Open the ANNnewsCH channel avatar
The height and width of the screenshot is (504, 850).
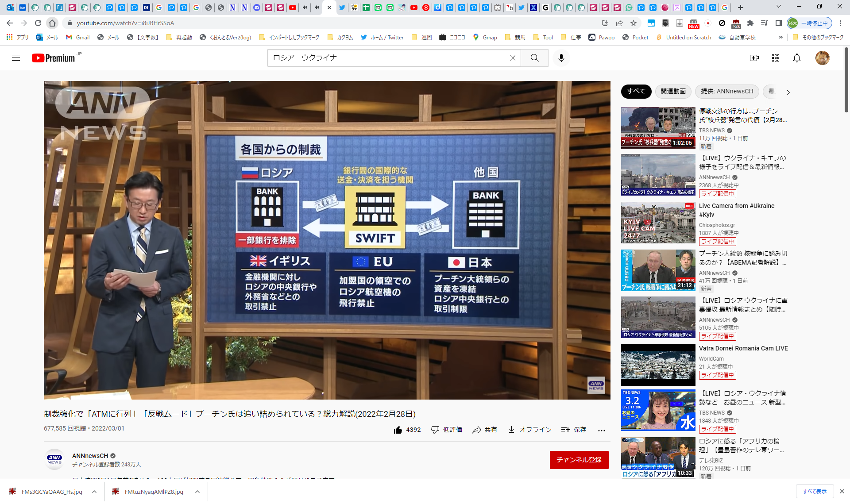click(54, 459)
